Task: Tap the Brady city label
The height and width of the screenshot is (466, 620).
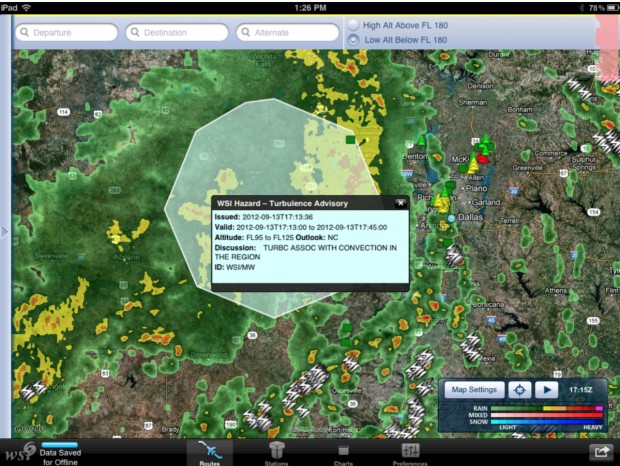Action: click(x=170, y=429)
